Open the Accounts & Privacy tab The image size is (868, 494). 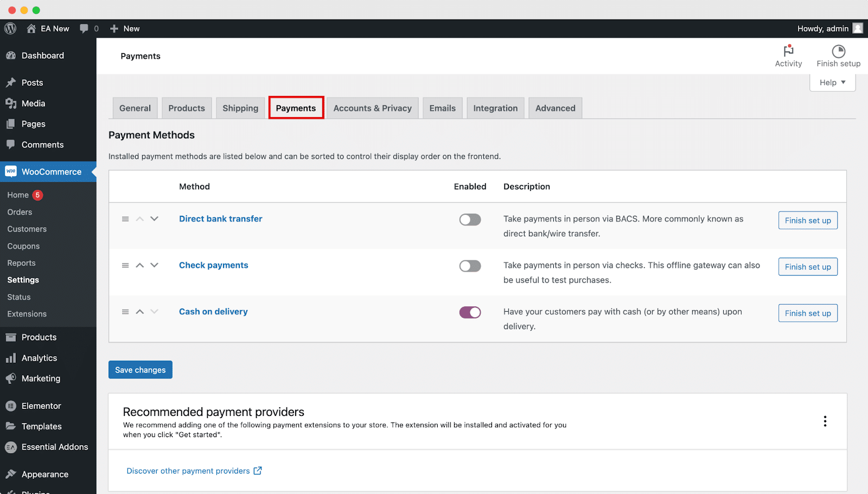373,108
